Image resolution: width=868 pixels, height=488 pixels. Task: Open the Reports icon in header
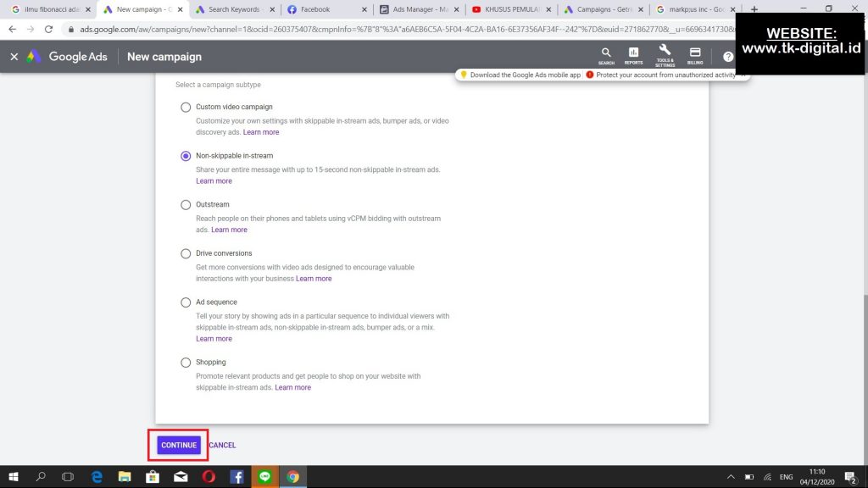tap(633, 56)
